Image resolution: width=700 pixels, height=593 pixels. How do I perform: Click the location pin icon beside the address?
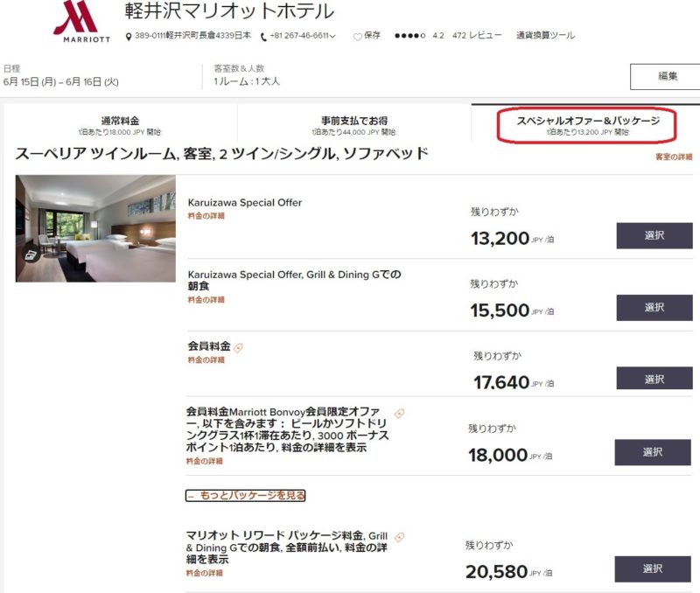[x=129, y=37]
